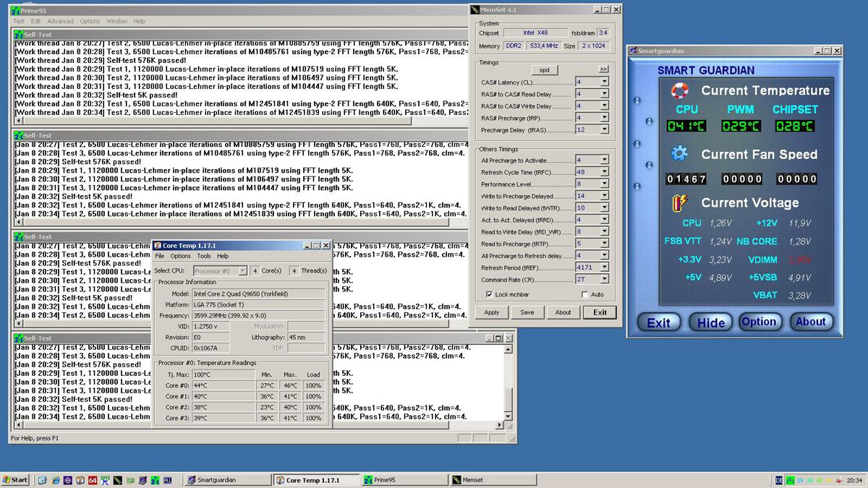Launch Super PI from the quick launch
Image resolution: width=868 pixels, height=488 pixels.
click(104, 480)
